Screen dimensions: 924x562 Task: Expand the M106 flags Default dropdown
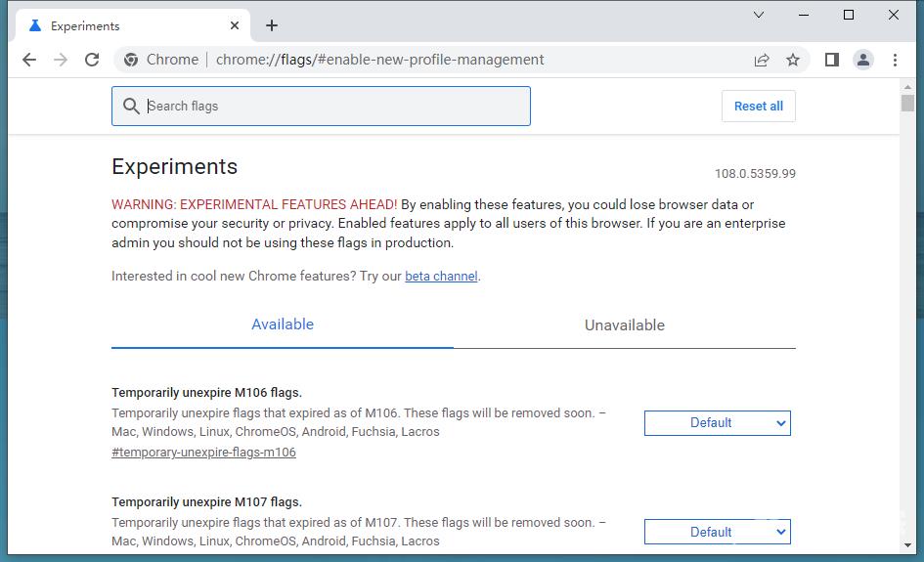point(717,423)
